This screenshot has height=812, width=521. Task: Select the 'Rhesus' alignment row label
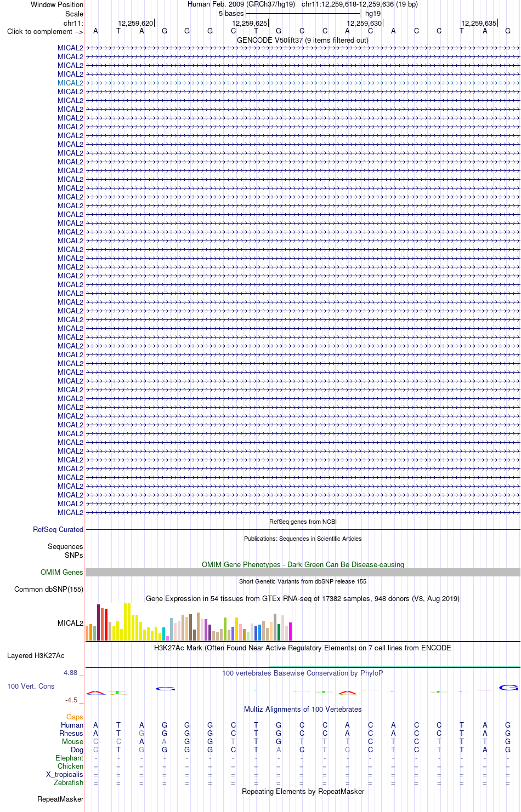[x=71, y=733]
